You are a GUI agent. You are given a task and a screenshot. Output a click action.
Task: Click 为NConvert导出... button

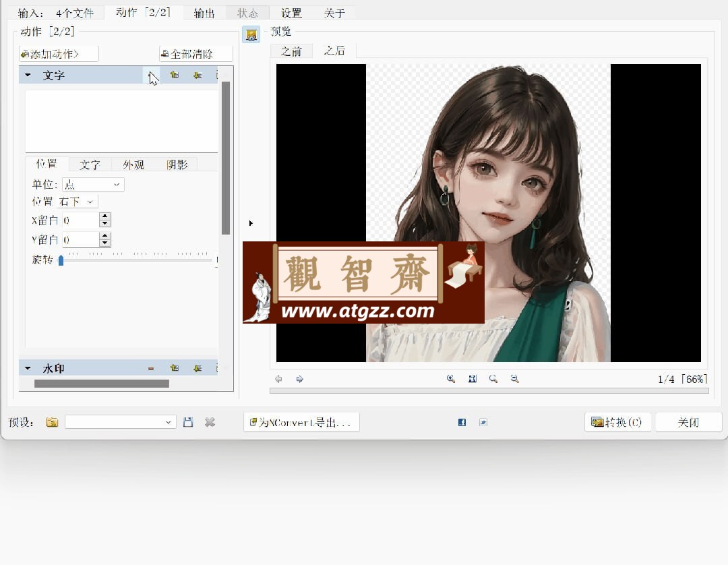click(x=301, y=423)
